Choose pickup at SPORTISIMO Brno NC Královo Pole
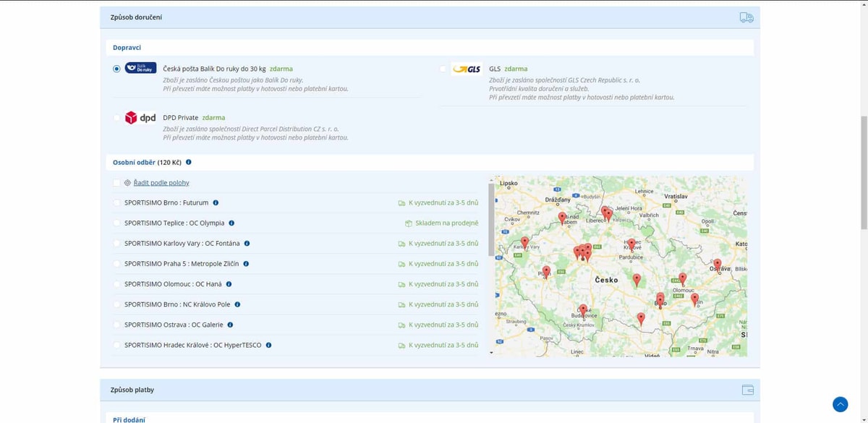 116,304
